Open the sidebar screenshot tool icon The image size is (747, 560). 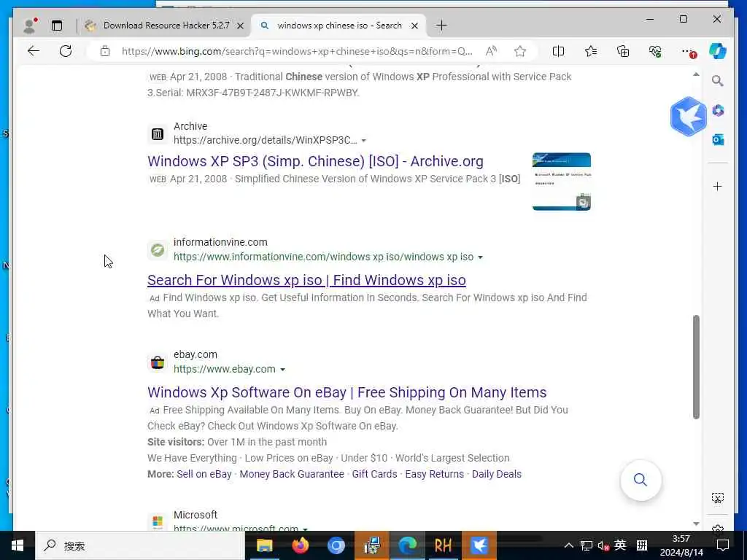point(718,498)
